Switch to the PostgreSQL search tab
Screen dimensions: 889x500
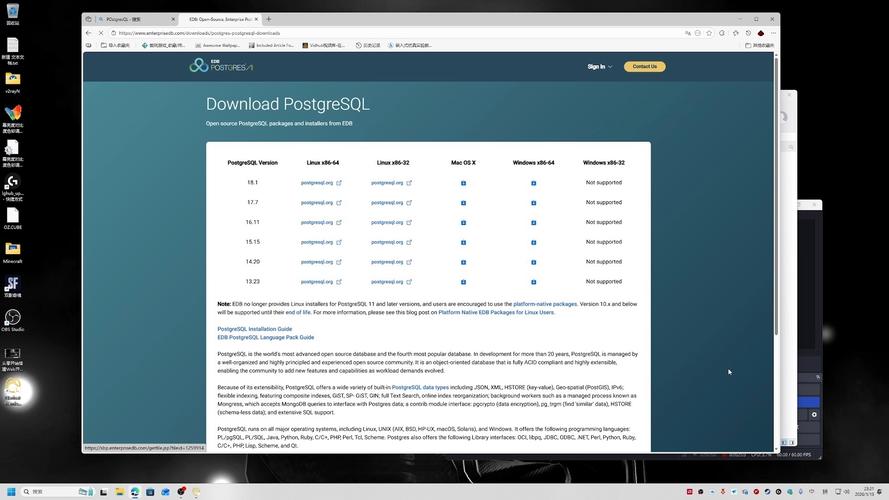(x=128, y=19)
